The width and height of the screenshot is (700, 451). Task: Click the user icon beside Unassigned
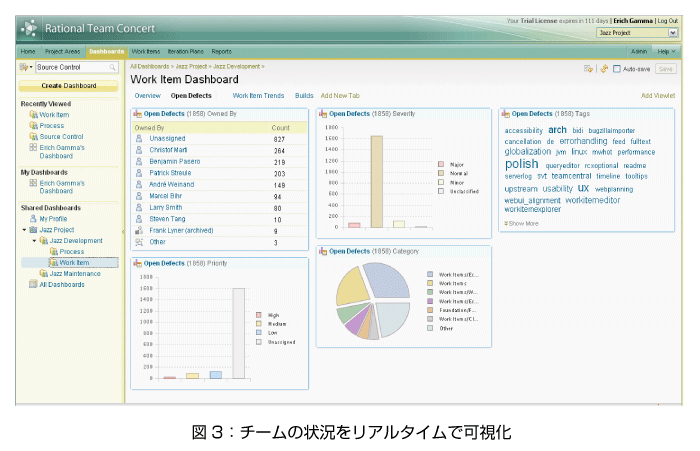tap(139, 138)
